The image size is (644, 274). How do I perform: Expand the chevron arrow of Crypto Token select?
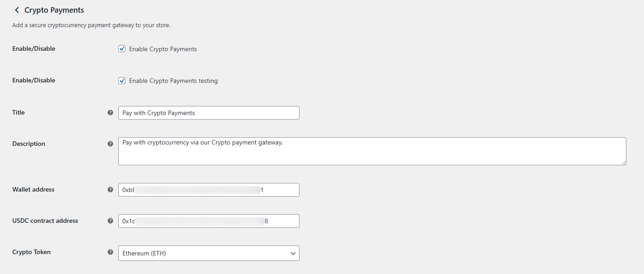point(293,253)
